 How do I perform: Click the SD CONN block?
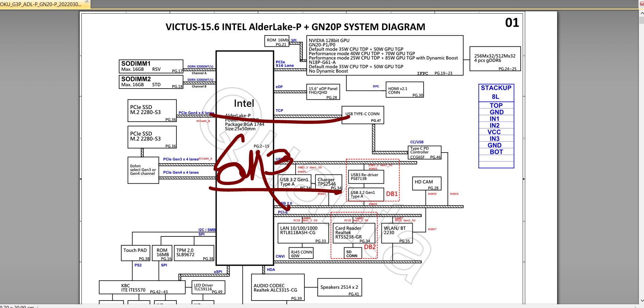pos(353,253)
